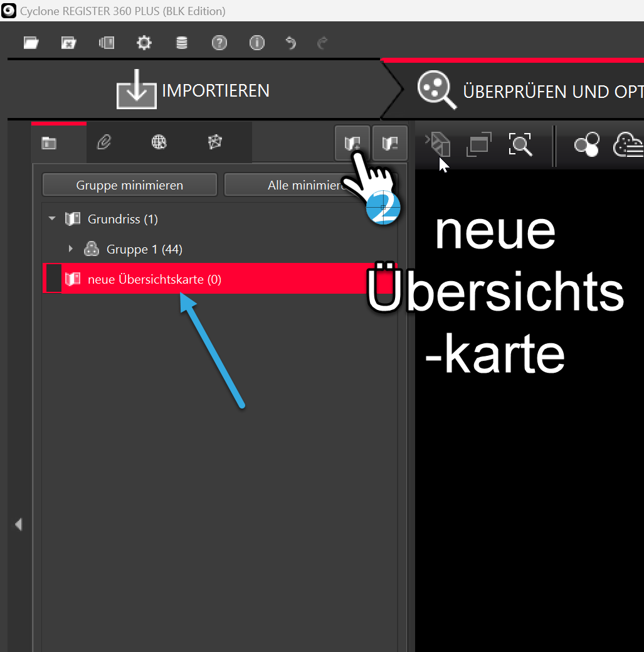This screenshot has width=644, height=652.
Task: Click the remove sitemap button
Action: tap(390, 143)
